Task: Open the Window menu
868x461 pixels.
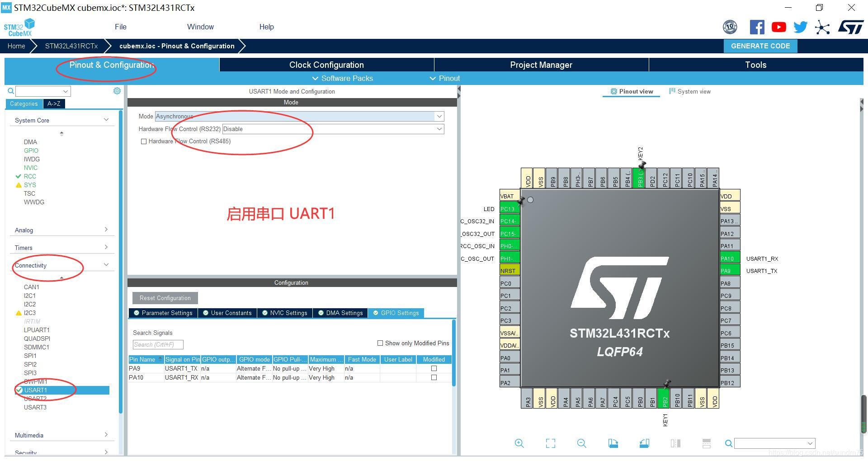Action: [200, 27]
